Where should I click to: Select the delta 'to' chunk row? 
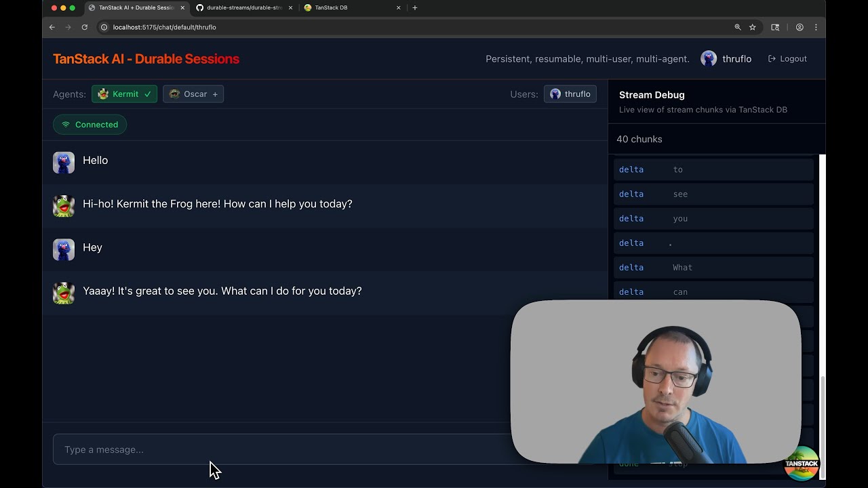coord(713,169)
